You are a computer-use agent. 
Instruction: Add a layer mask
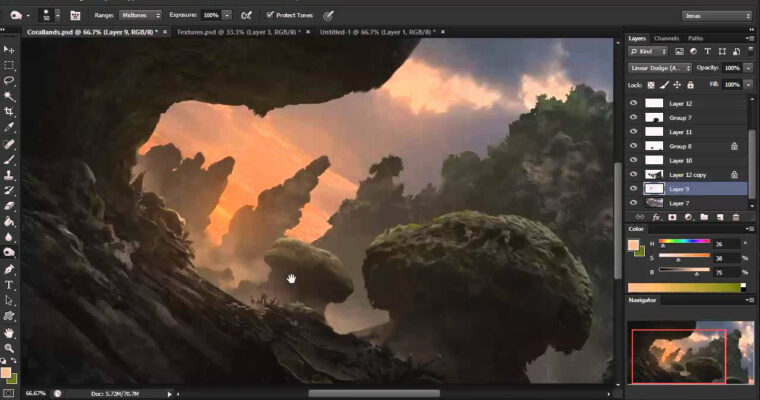[x=672, y=217]
